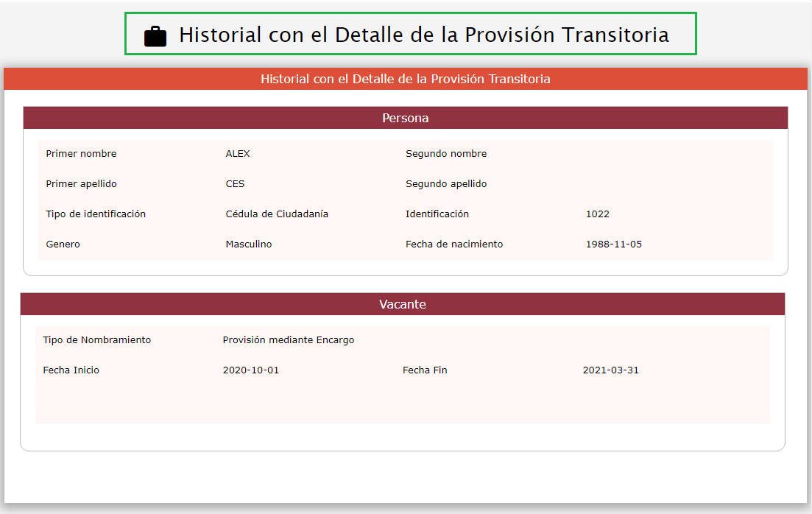Click the Segundo nombre label
The image size is (812, 514).
pos(445,154)
